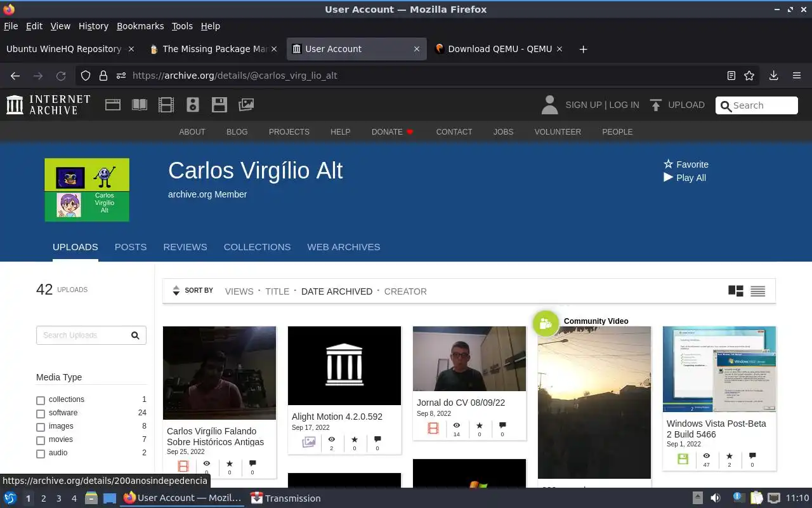Screen dimensions: 812x508
Task: Open Alight Motion 4.2.0.592 item
Action: pos(344,366)
